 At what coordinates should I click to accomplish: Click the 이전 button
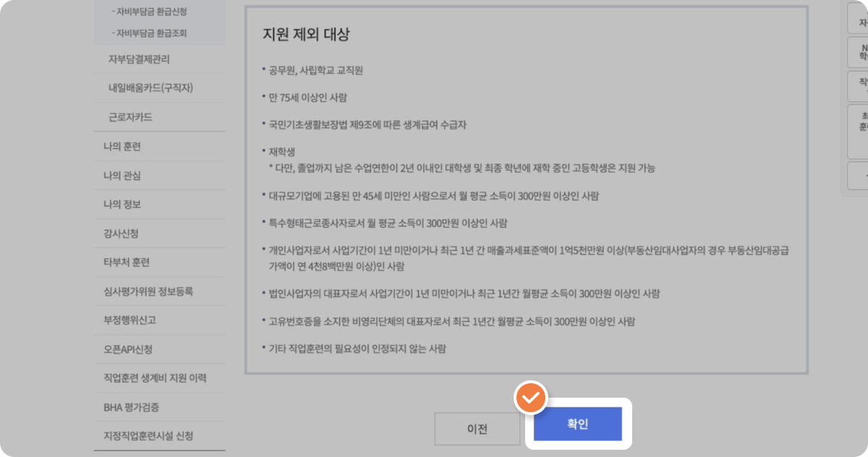click(x=477, y=429)
